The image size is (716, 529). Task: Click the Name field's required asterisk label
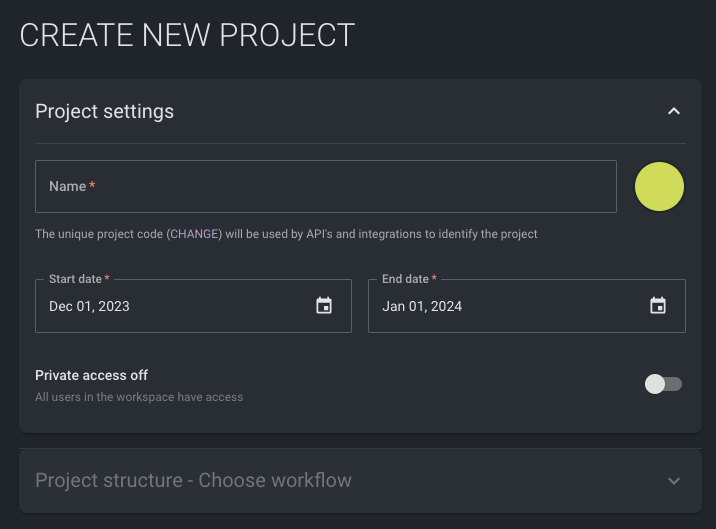92,186
